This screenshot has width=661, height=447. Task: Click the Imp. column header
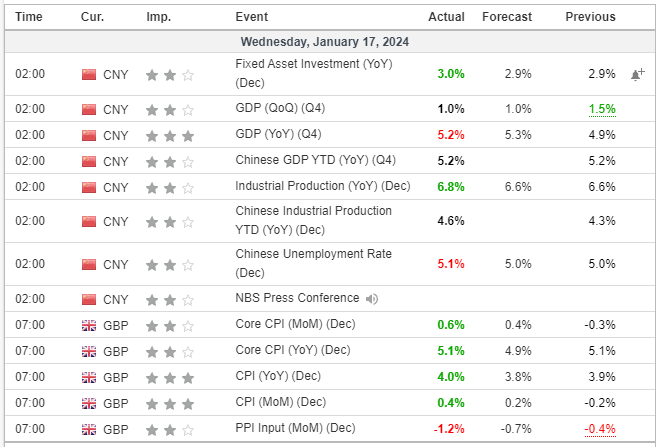158,17
